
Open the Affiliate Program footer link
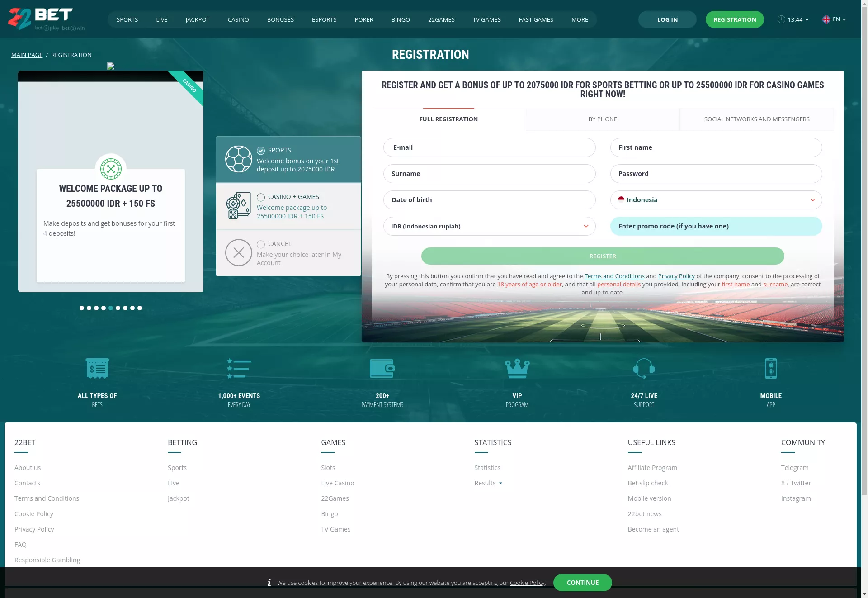click(652, 468)
